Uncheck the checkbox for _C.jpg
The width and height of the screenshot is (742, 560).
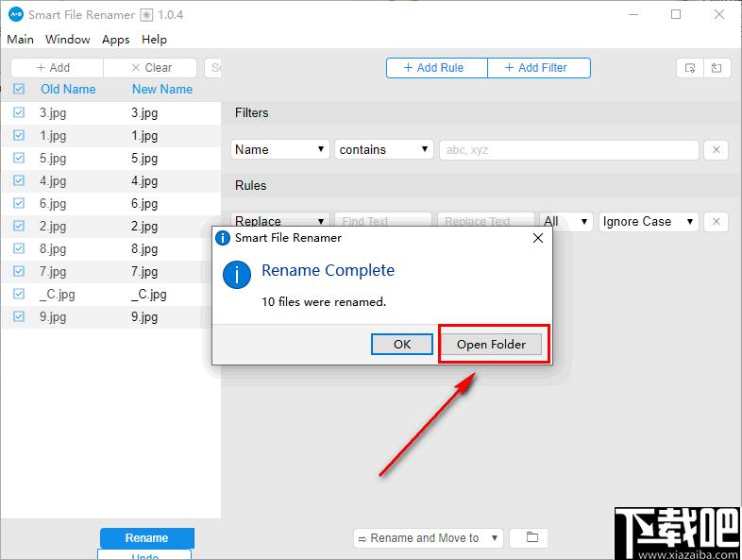point(19,294)
